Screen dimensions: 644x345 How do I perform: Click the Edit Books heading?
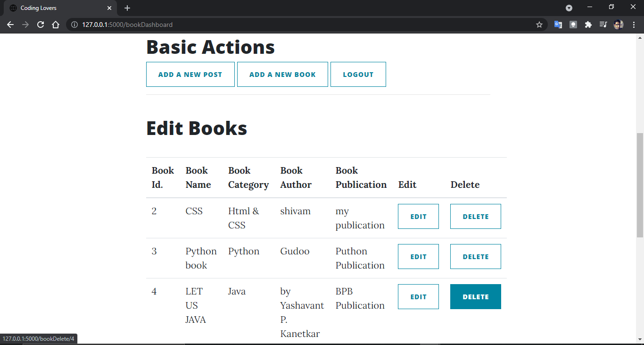[197, 128]
